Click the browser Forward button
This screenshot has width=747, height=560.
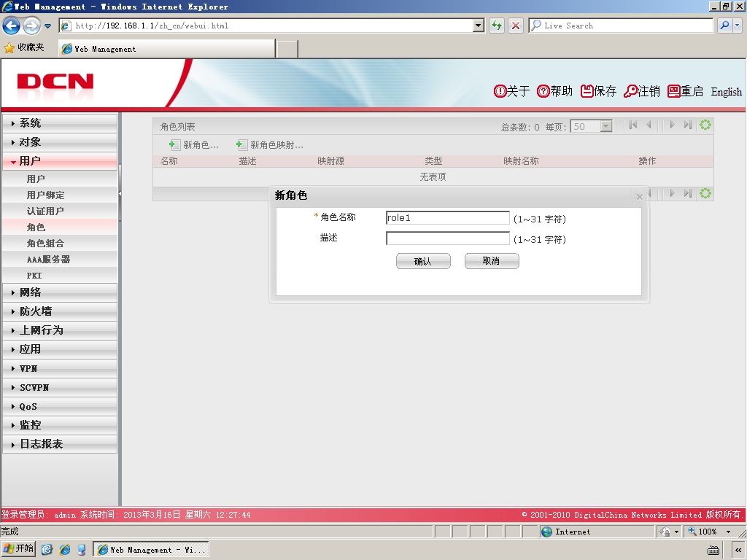click(31, 26)
